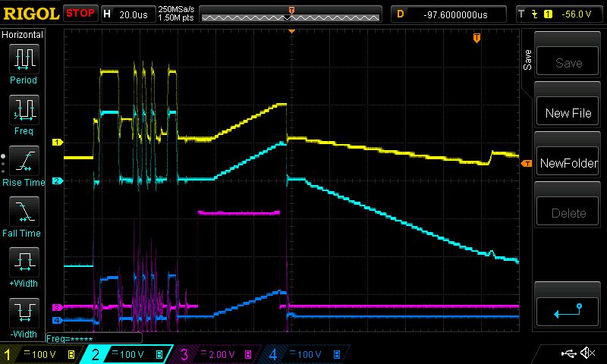Toggle channel 1 at 100 V

[41, 354]
